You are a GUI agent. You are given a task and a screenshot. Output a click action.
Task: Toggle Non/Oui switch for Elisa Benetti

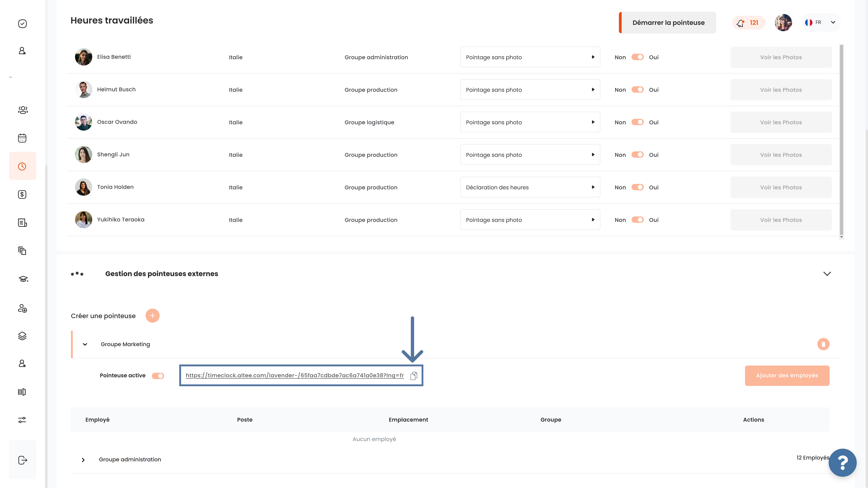coord(638,57)
